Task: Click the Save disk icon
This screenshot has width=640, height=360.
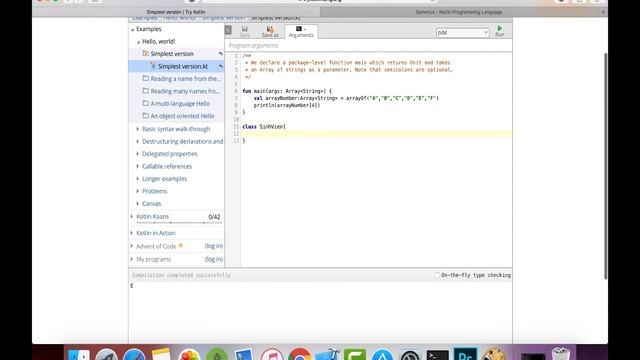Action: point(244,29)
